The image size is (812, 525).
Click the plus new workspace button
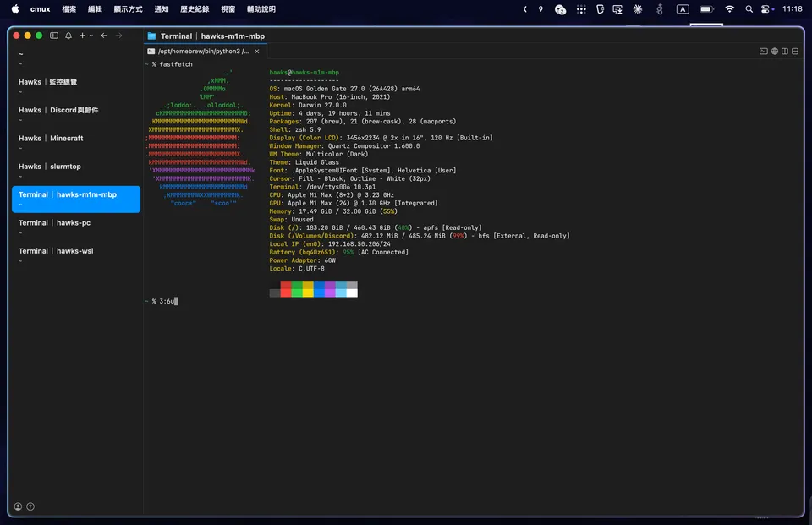click(x=82, y=36)
